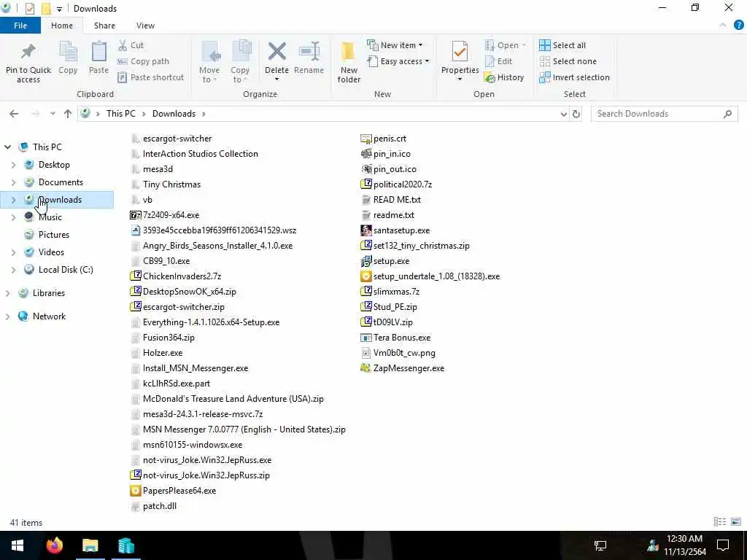
Task: Click the File Explorer taskbar icon
Action: (x=90, y=545)
